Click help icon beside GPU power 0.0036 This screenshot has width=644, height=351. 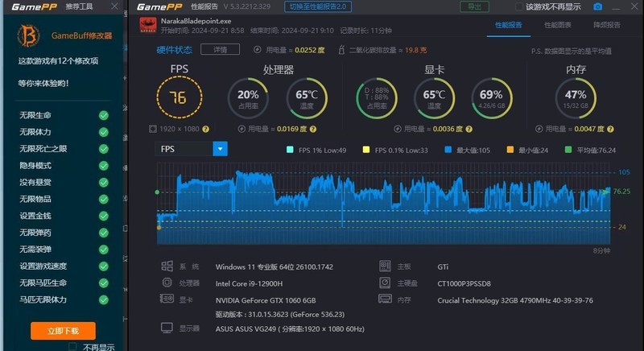tap(469, 129)
